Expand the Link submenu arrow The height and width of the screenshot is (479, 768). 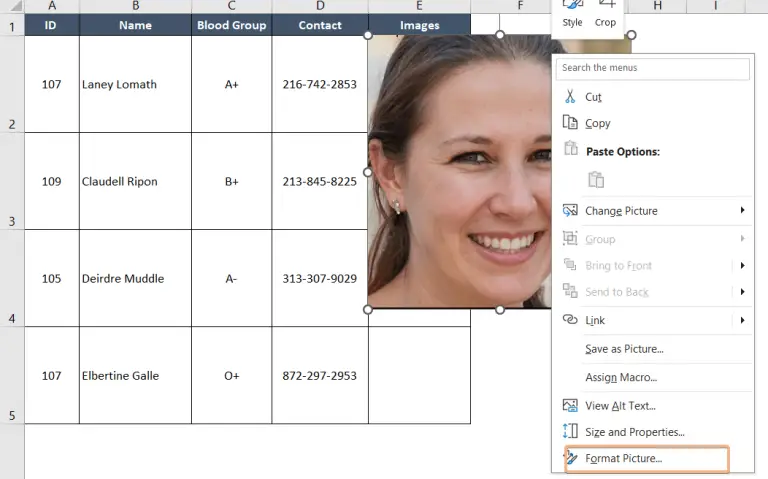click(742, 320)
